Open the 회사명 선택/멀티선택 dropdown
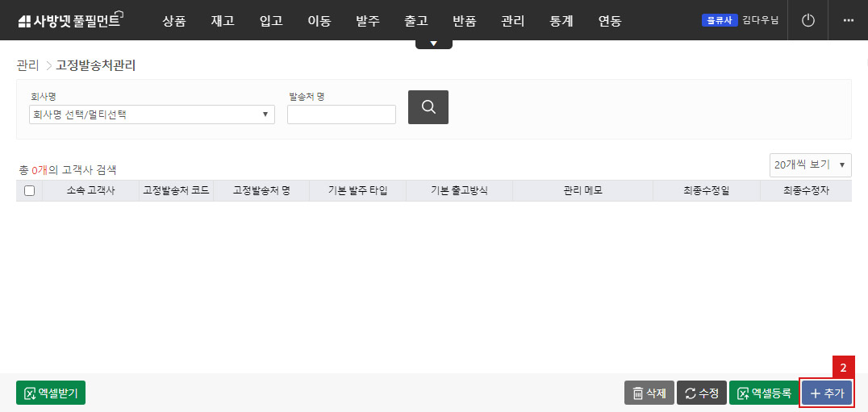Image resolution: width=868 pixels, height=412 pixels. pos(152,114)
